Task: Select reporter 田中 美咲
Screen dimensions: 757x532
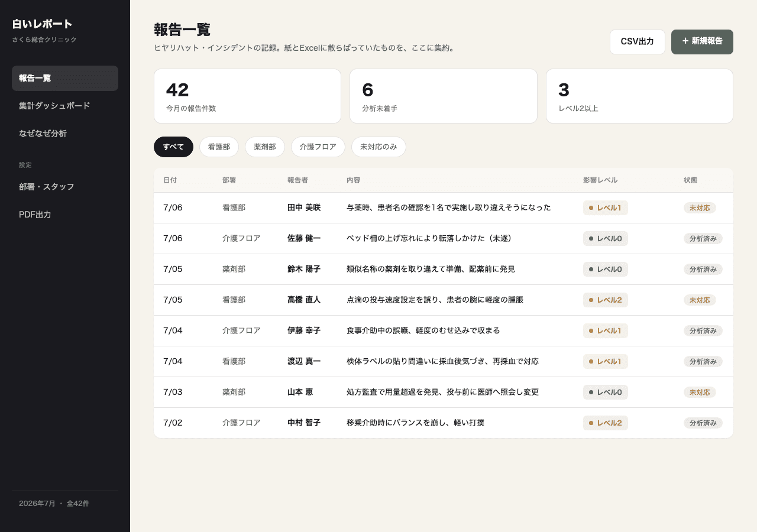Action: click(x=304, y=207)
